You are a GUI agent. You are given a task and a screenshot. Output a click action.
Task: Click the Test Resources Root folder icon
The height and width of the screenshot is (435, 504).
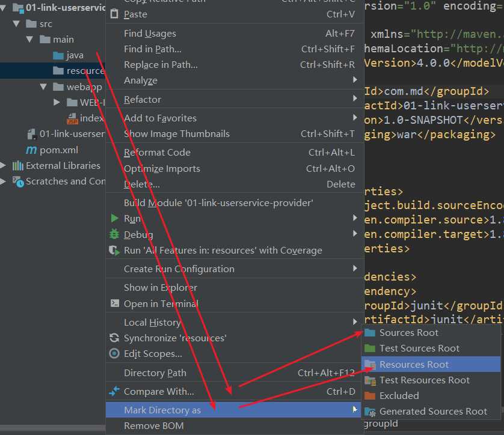pos(370,380)
